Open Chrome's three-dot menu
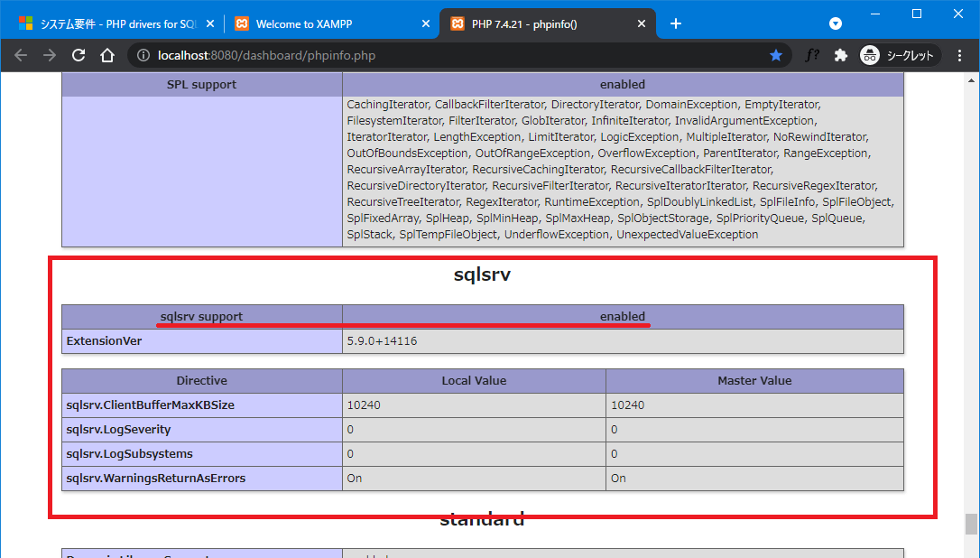 coord(960,55)
